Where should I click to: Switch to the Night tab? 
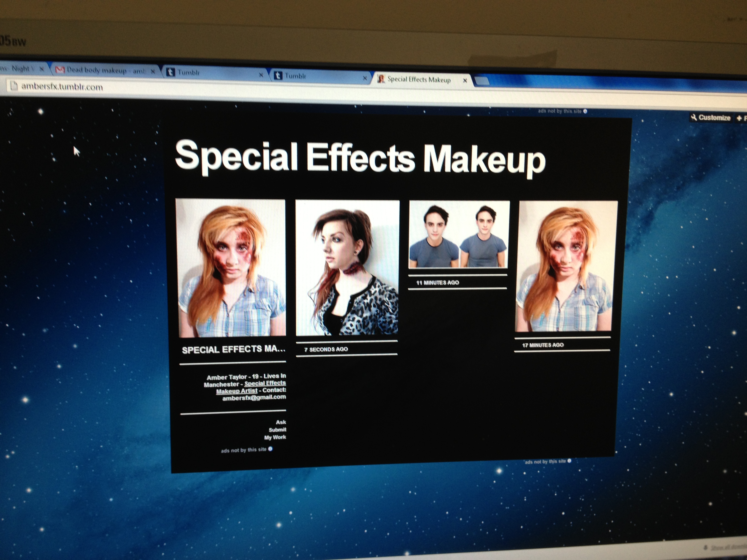[x=21, y=69]
